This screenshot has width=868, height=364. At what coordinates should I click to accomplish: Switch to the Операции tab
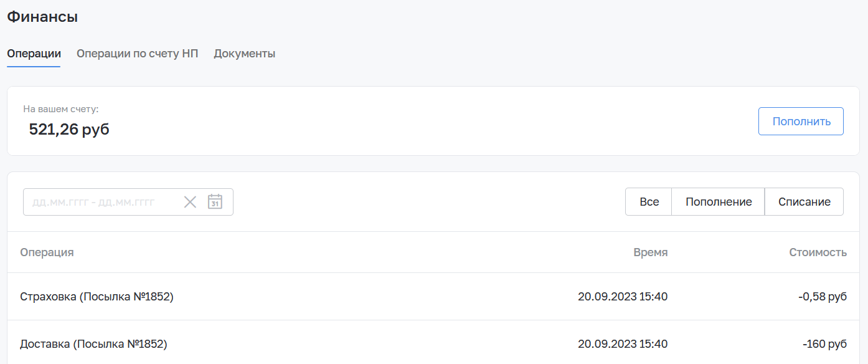(x=34, y=54)
